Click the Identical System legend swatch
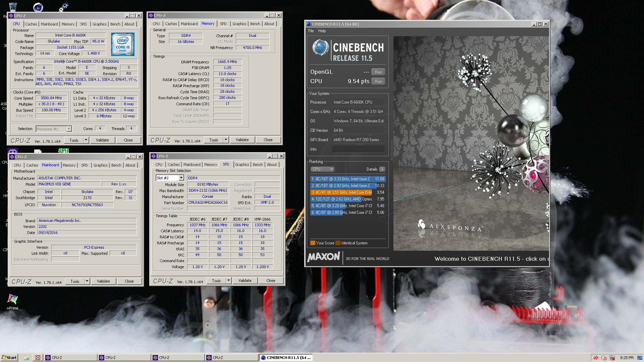The image size is (644, 362). tap(338, 243)
